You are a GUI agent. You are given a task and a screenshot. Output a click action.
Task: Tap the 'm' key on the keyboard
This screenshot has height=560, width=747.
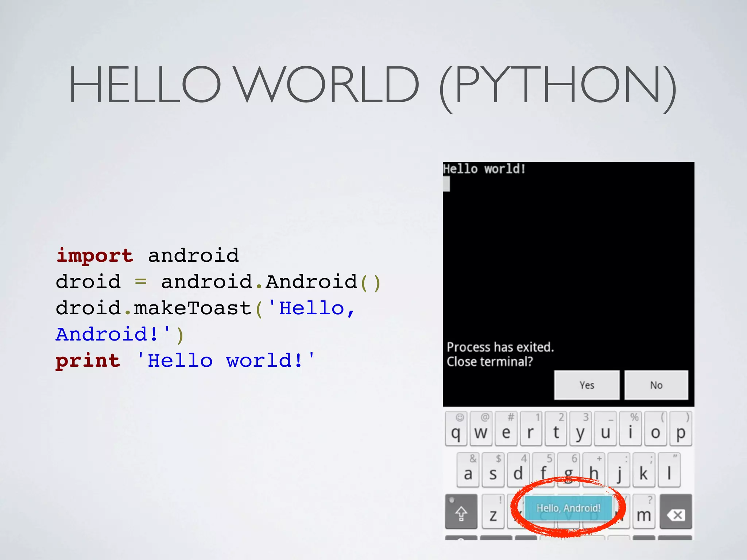[644, 512]
